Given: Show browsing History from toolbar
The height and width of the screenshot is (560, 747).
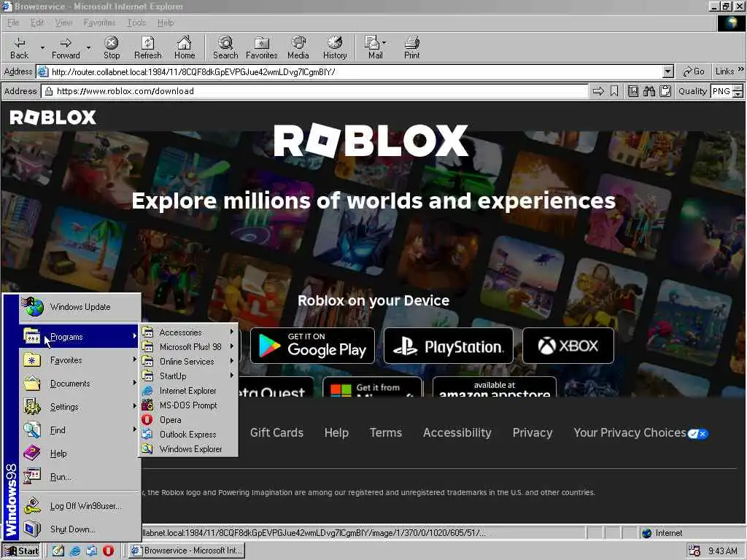Looking at the screenshot, I should coord(335,47).
